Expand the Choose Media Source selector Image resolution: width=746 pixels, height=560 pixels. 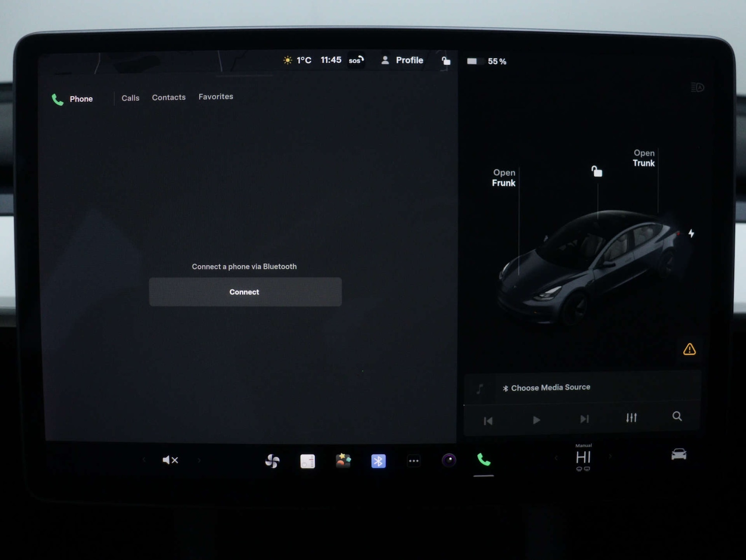[550, 388]
